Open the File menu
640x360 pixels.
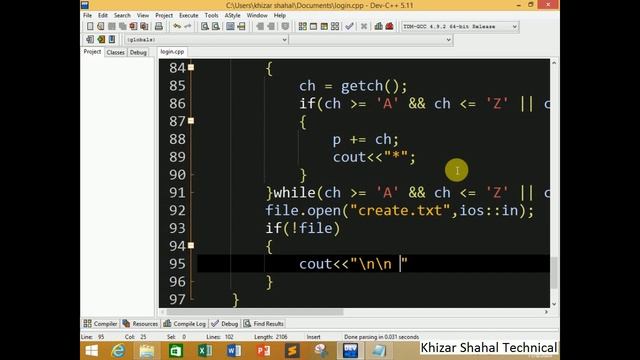(88, 16)
